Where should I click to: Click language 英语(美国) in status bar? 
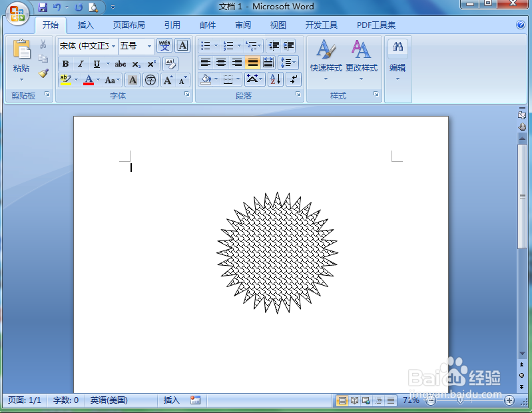(109, 400)
